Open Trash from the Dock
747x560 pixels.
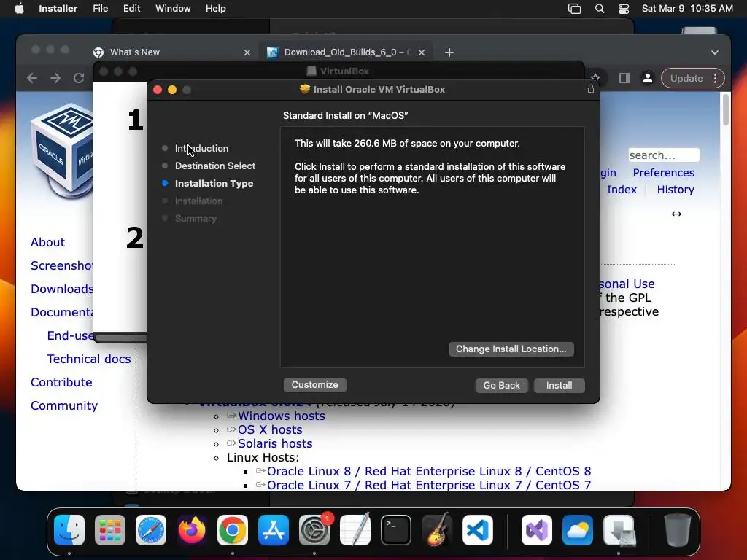point(678,530)
